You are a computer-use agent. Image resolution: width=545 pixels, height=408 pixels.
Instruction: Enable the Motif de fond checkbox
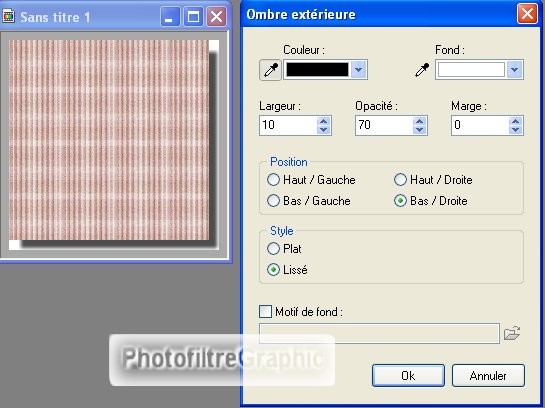[266, 311]
